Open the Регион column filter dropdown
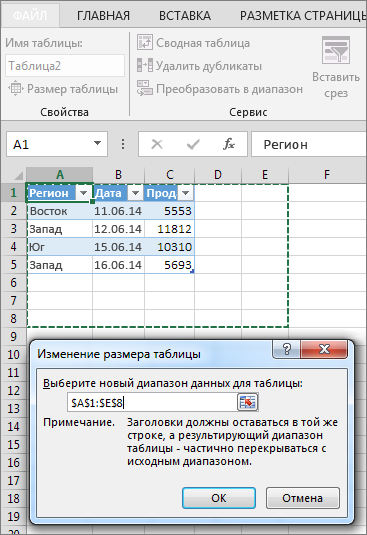 [x=84, y=193]
